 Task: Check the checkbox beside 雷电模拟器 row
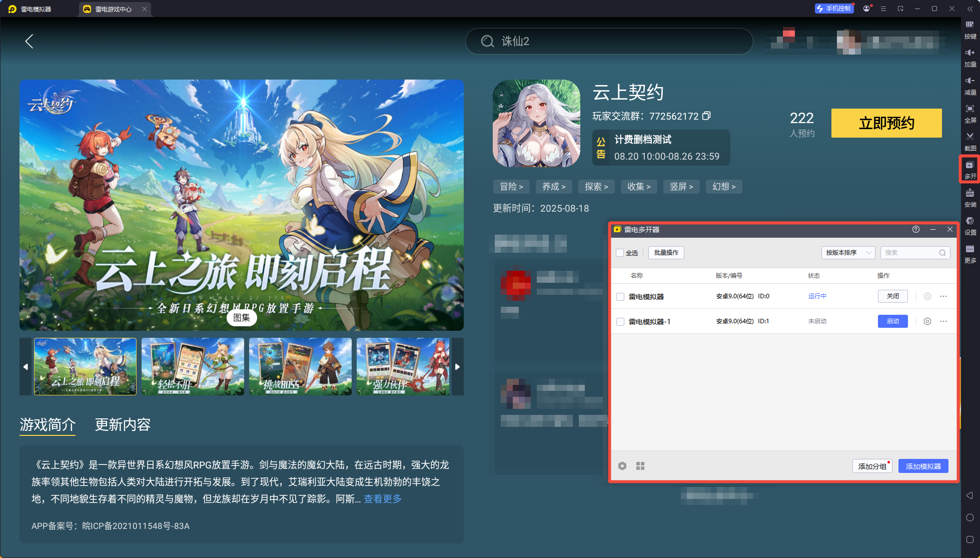coord(620,296)
